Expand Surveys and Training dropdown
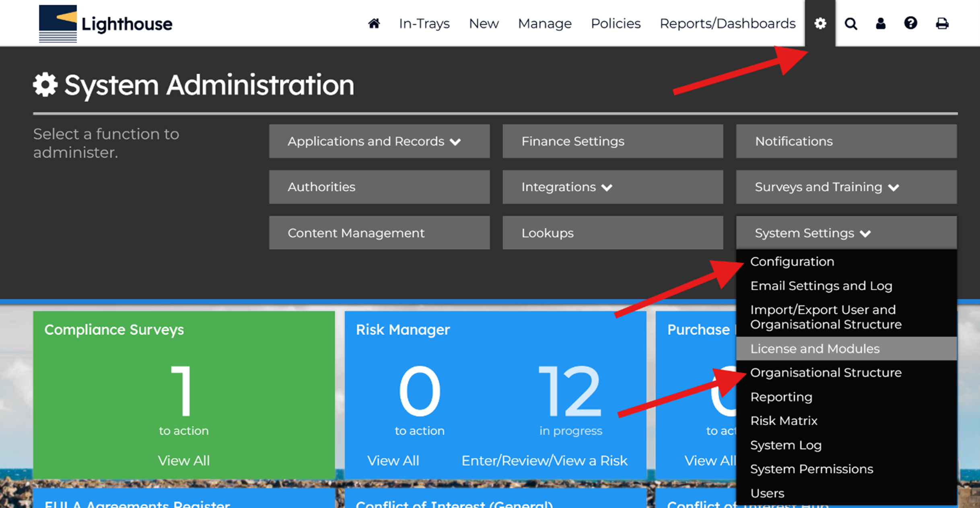 pyautogui.click(x=846, y=187)
